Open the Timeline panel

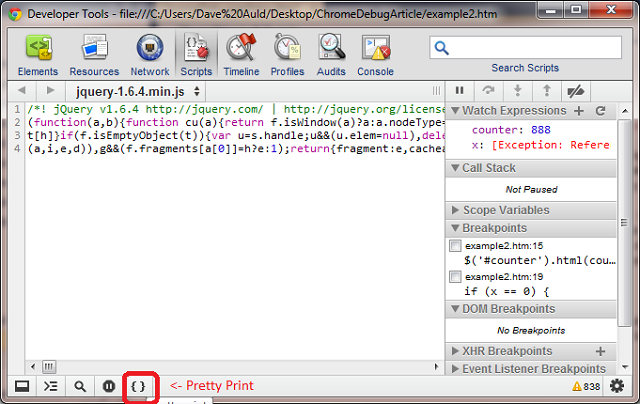[241, 55]
